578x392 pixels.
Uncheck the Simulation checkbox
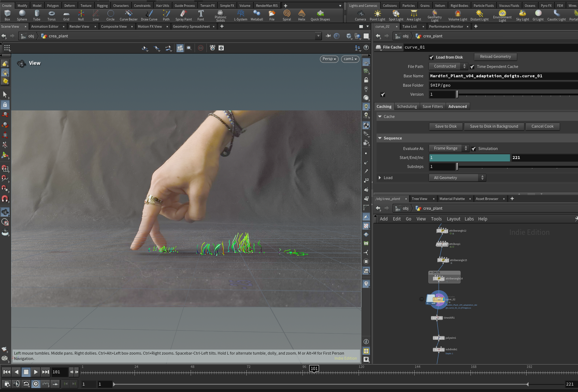point(474,149)
